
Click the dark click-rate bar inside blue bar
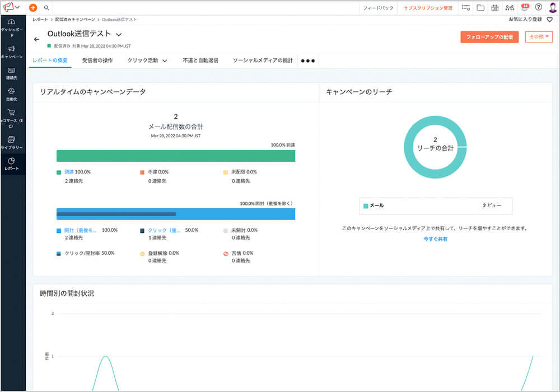[116, 214]
